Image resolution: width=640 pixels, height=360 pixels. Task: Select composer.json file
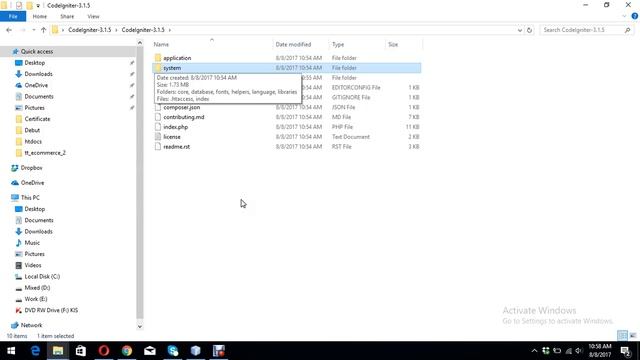(182, 107)
